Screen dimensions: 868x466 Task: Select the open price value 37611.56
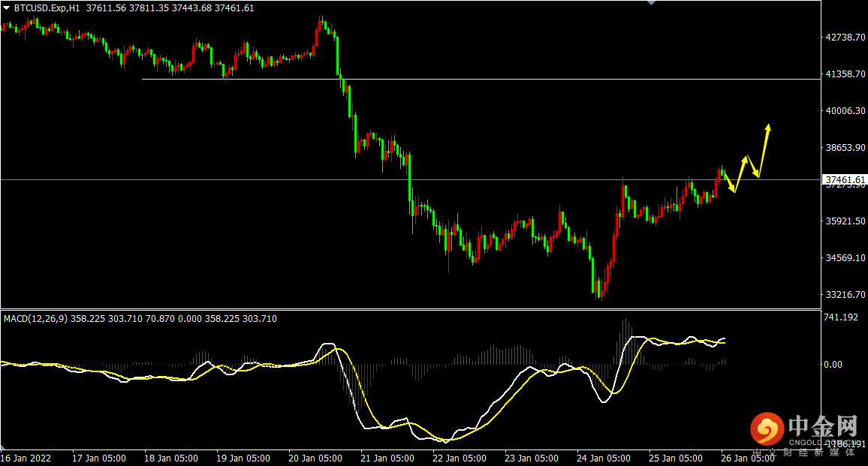106,8
